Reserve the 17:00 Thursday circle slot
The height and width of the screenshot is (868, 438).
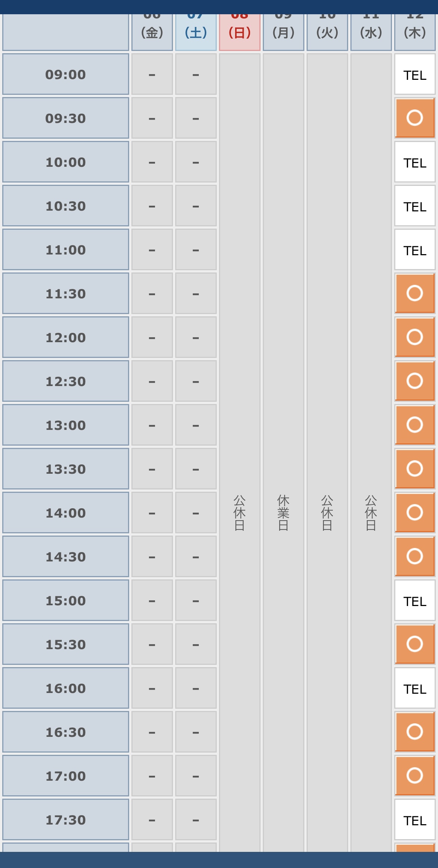coord(415,776)
